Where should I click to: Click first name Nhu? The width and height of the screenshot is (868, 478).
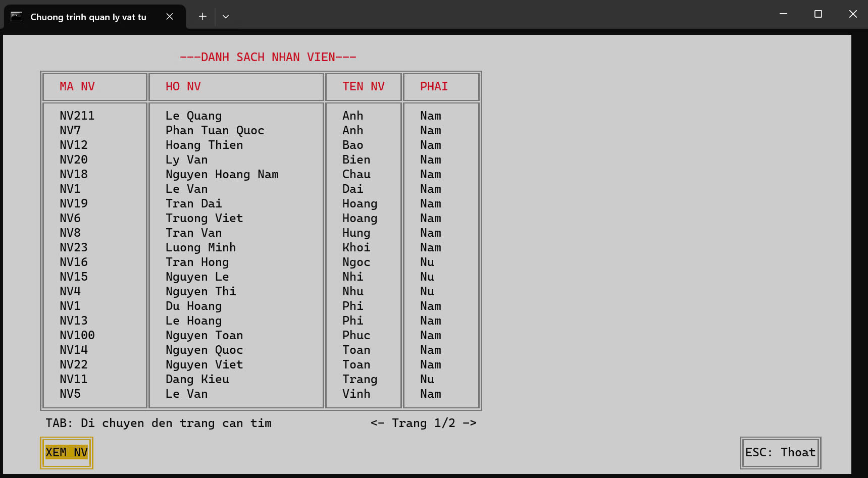tap(353, 292)
